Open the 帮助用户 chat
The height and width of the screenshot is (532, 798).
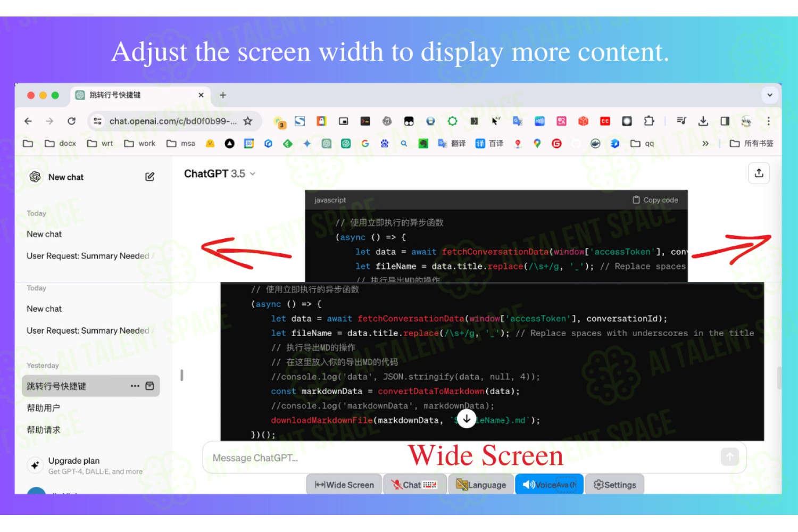point(44,408)
